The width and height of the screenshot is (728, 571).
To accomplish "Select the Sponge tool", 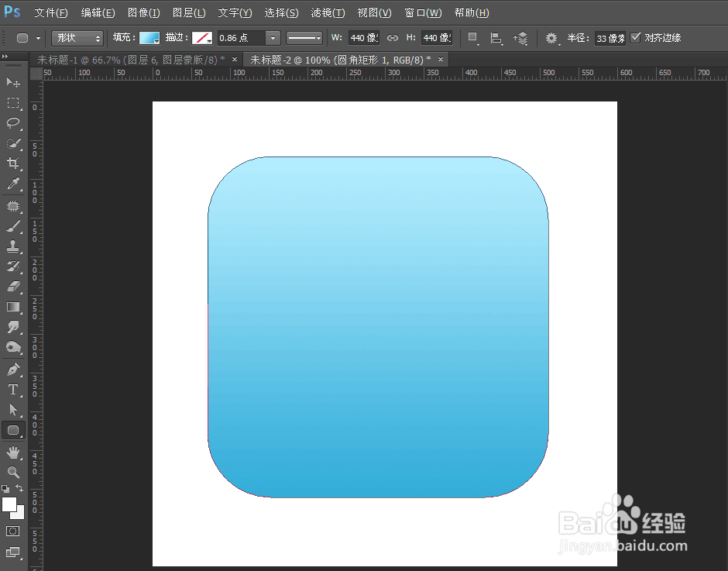I will pos(13,347).
